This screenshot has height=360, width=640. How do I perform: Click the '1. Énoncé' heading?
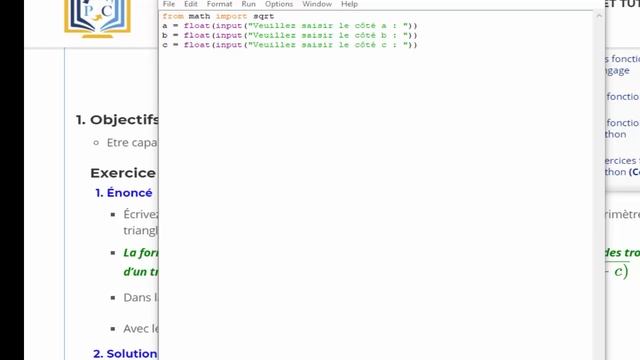[124, 193]
